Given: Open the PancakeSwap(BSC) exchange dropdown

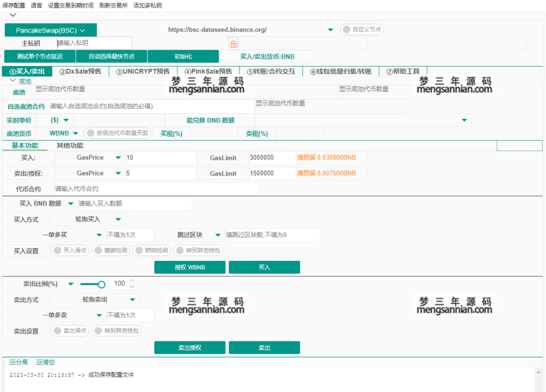Looking at the screenshot, I should [51, 30].
